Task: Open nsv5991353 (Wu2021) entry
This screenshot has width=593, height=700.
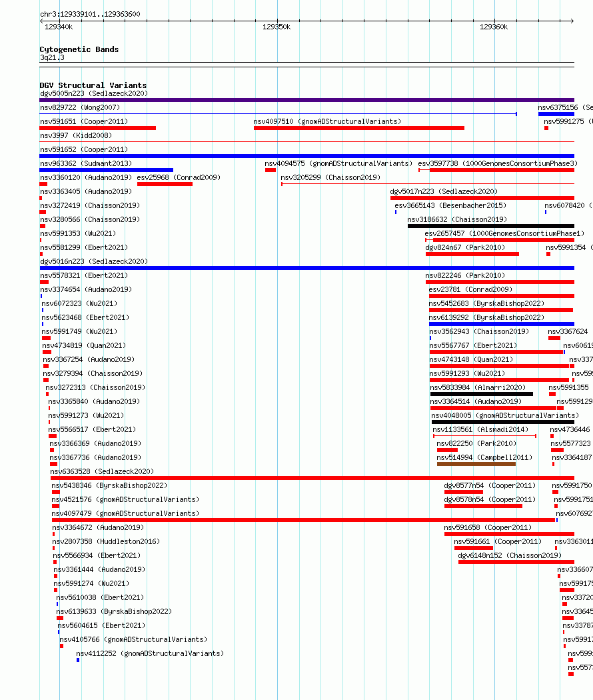Action: (x=78, y=233)
